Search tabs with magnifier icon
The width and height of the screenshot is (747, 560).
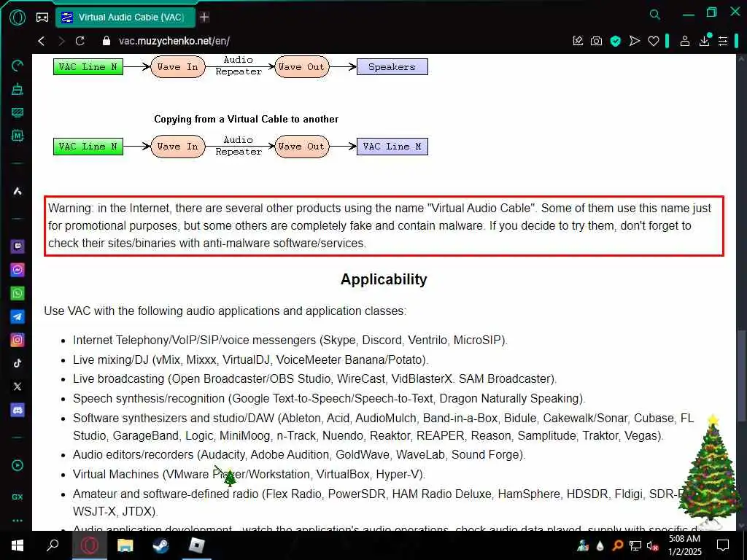tap(655, 15)
